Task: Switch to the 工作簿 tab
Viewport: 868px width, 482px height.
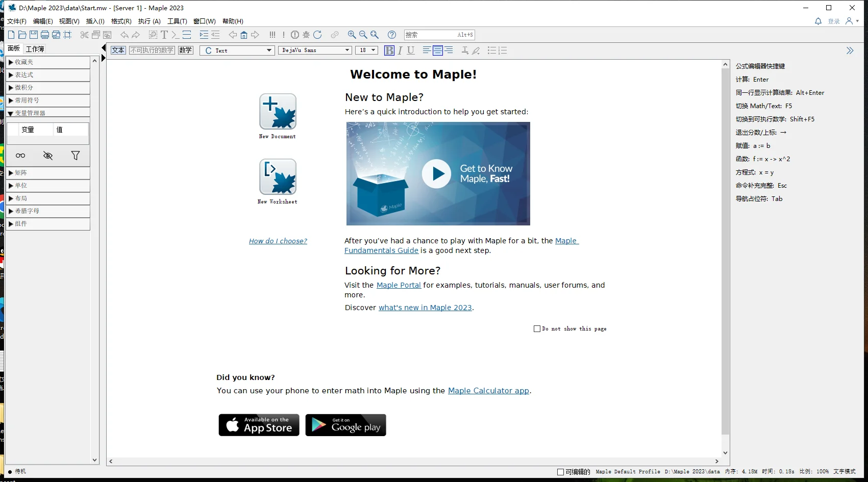Action: (35, 49)
